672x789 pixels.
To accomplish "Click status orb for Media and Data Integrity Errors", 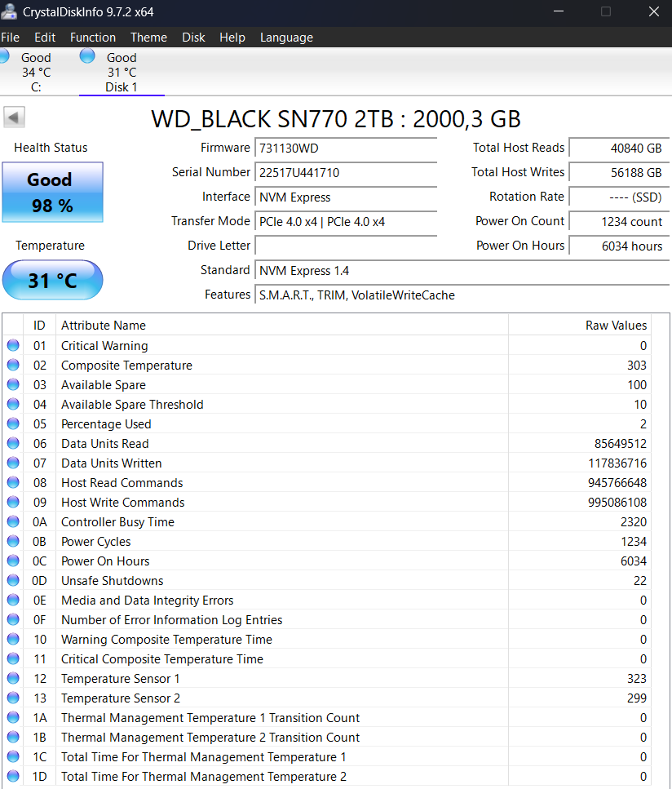I will point(13,600).
